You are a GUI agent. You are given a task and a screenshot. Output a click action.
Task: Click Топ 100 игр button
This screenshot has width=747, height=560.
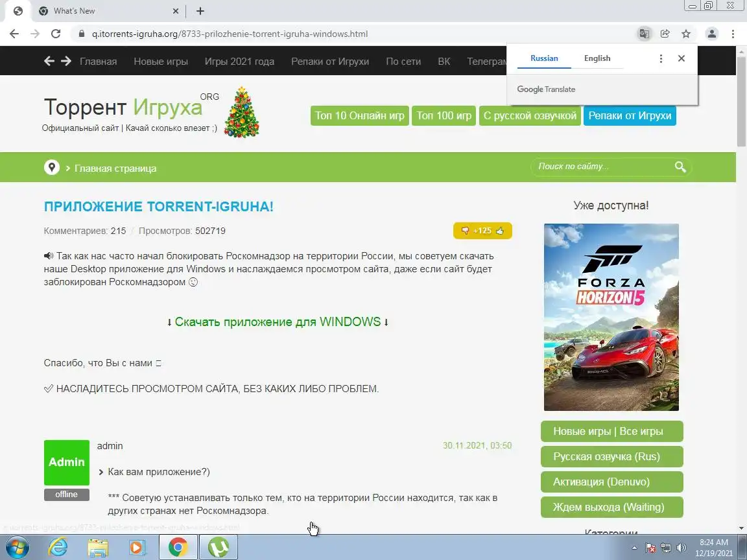pos(444,116)
